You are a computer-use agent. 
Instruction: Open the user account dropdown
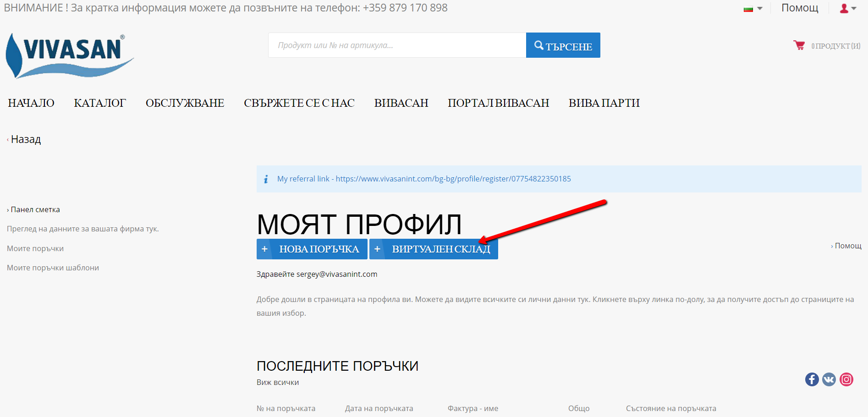(x=848, y=8)
